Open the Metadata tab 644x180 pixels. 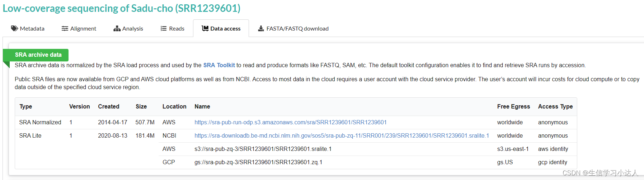tap(32, 28)
